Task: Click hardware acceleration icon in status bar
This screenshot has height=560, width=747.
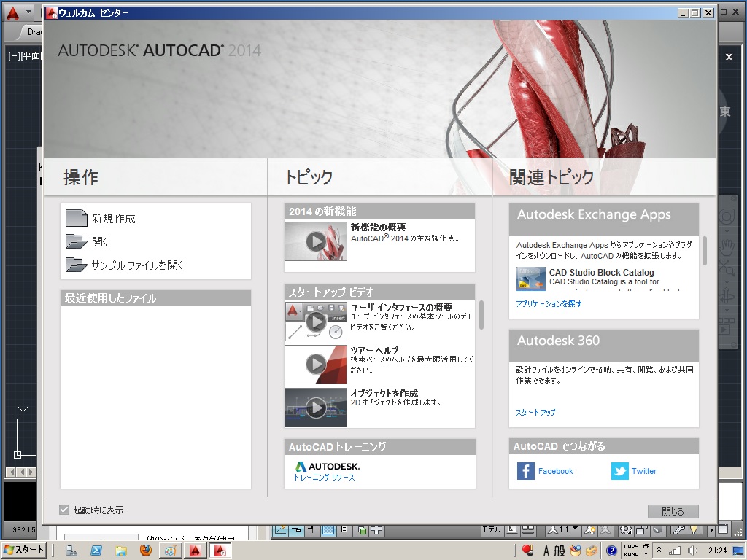Action: [657, 529]
